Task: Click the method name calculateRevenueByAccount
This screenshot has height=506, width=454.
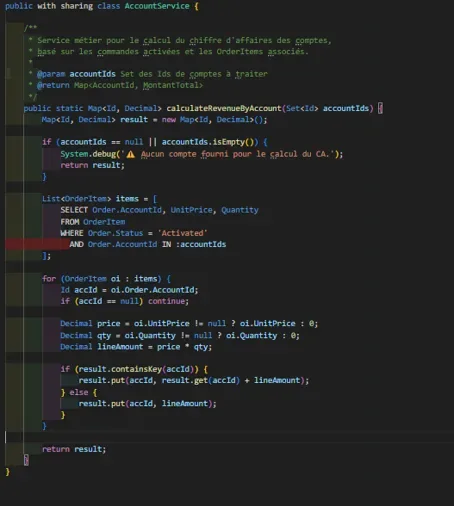Action: [224, 108]
